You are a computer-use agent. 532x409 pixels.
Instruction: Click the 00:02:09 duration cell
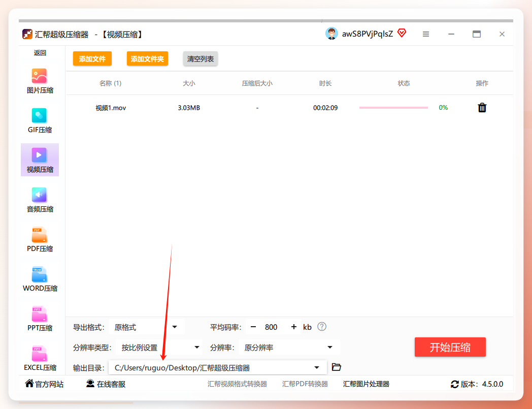click(325, 108)
